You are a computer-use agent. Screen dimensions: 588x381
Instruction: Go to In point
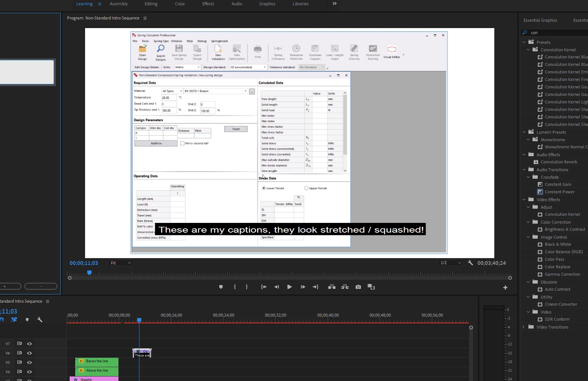pos(264,287)
